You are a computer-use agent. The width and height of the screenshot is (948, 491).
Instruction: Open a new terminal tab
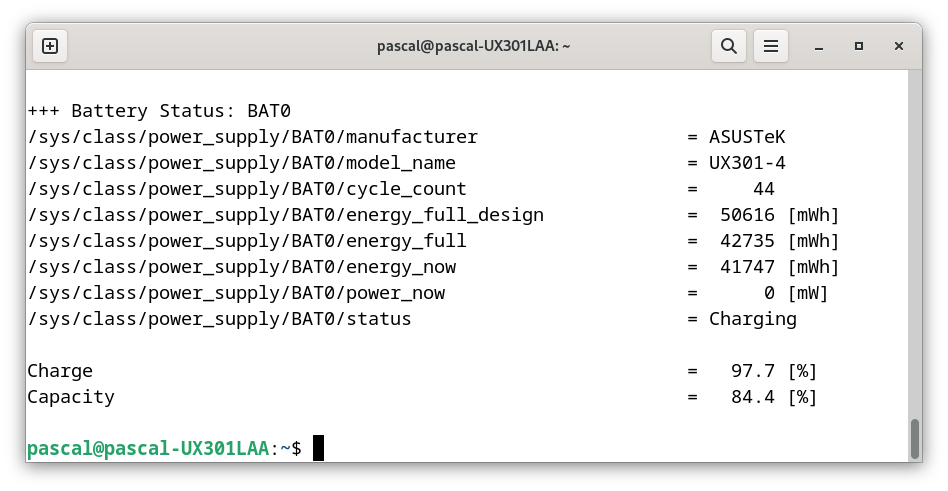click(50, 46)
